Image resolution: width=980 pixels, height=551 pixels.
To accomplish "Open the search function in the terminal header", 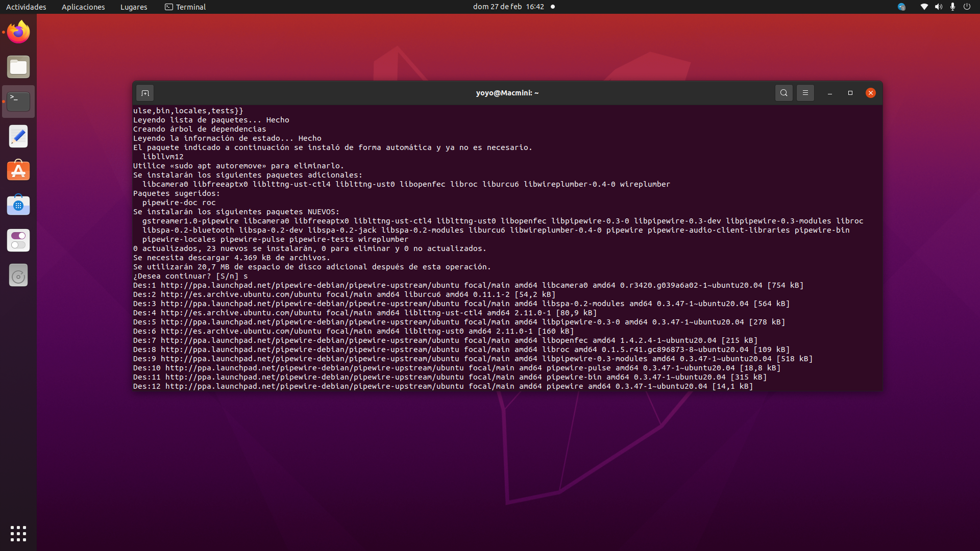I will pyautogui.click(x=783, y=93).
